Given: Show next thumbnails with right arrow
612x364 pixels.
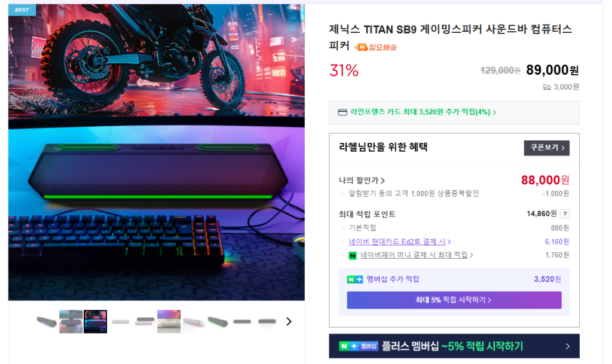Looking at the screenshot, I should point(289,322).
